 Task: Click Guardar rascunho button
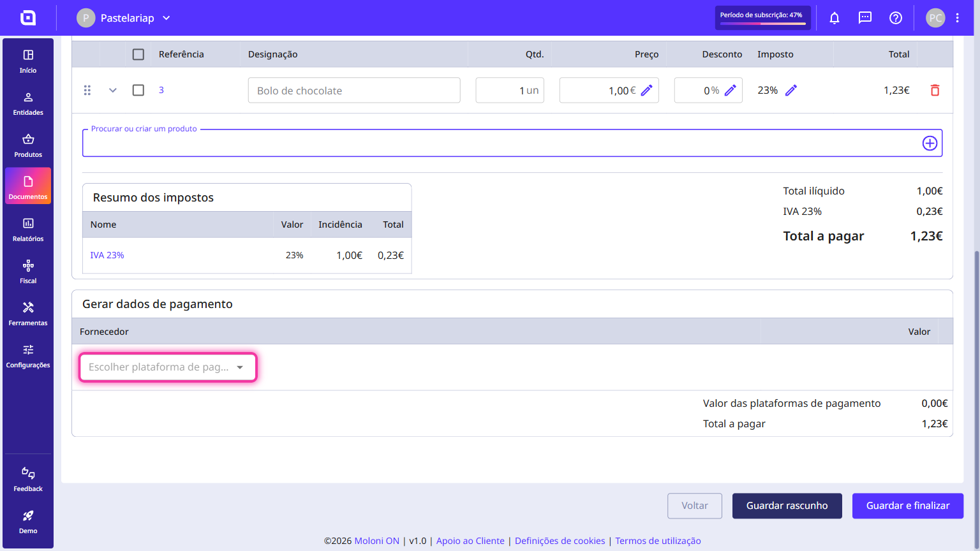coord(787,506)
